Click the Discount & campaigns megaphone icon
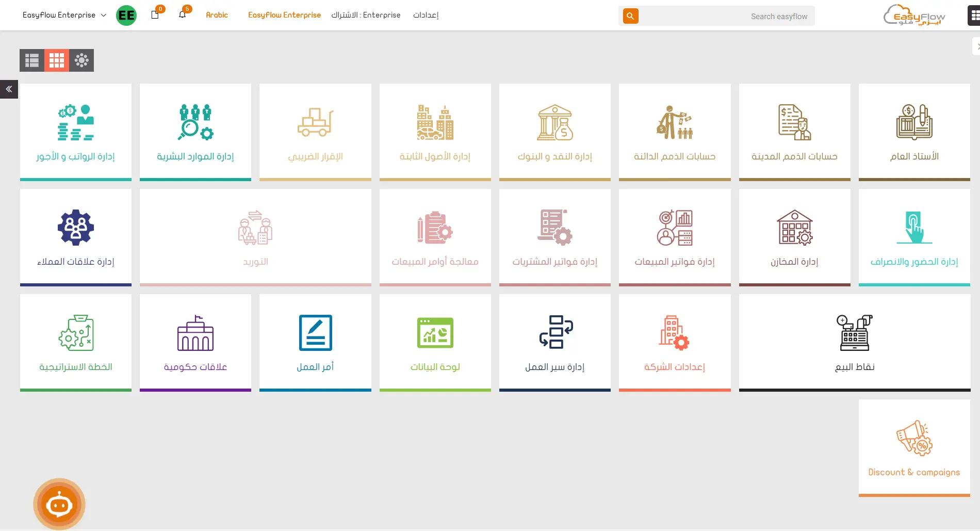The width and height of the screenshot is (980, 531). (x=914, y=438)
